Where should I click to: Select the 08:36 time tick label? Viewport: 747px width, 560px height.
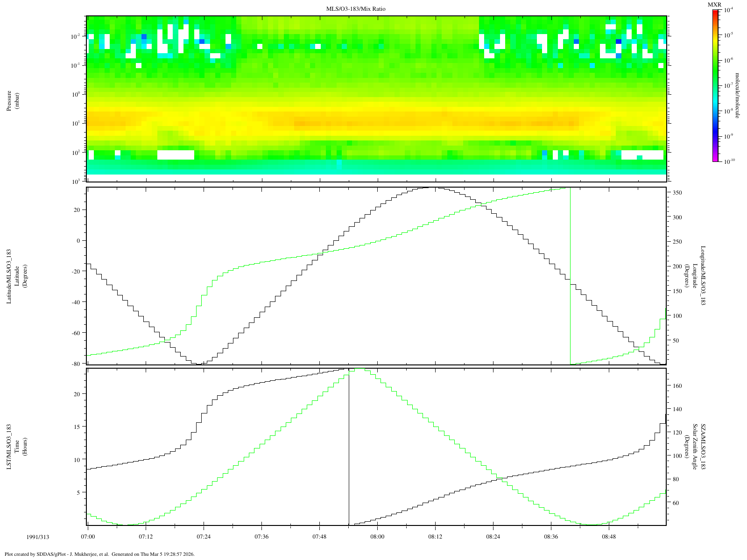point(551,537)
